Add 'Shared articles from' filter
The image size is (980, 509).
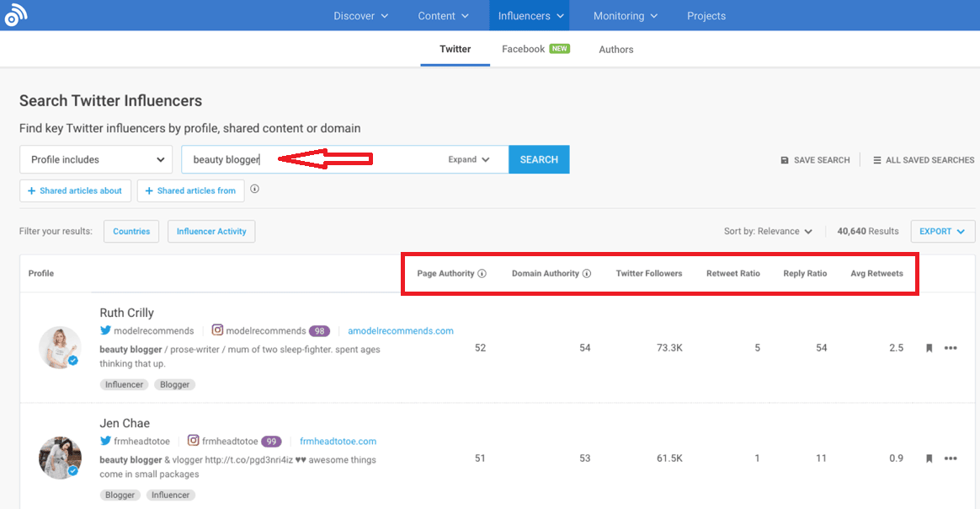coord(190,190)
